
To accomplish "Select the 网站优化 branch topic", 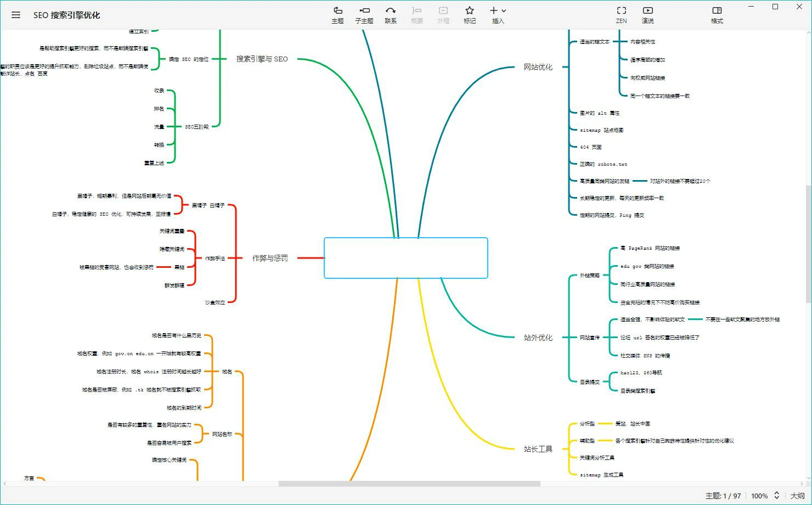I will pyautogui.click(x=538, y=67).
